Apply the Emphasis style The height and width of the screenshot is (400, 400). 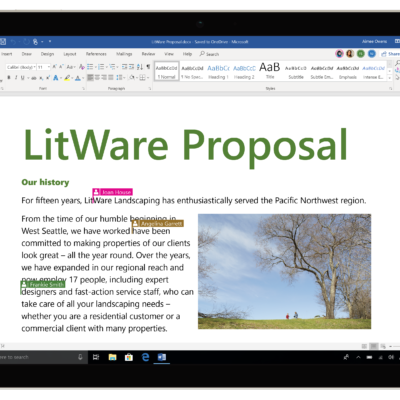[348, 71]
